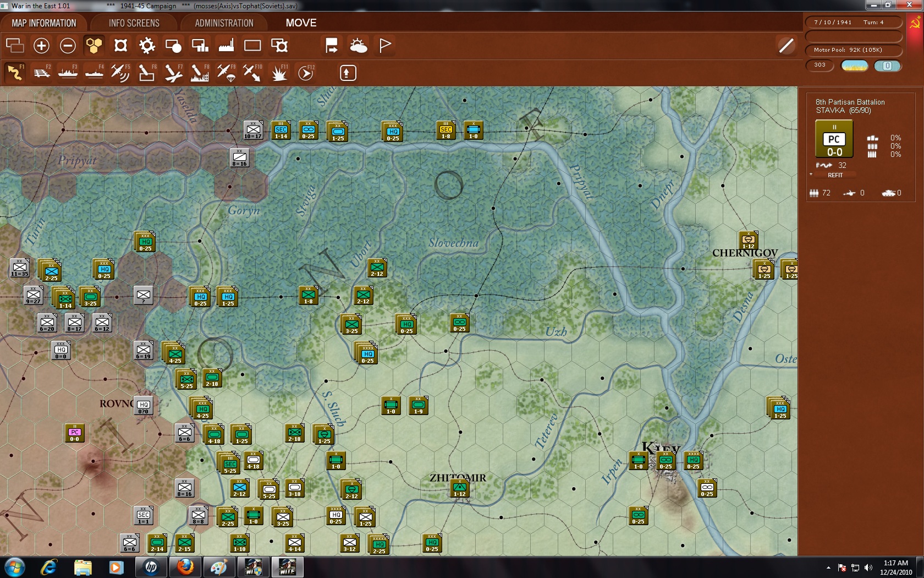Select the 4-14 unit on the map
This screenshot has width=924, height=578.
(295, 543)
